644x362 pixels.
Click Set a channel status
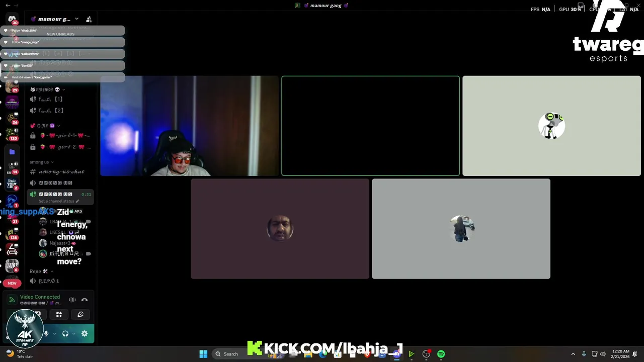pos(59,201)
